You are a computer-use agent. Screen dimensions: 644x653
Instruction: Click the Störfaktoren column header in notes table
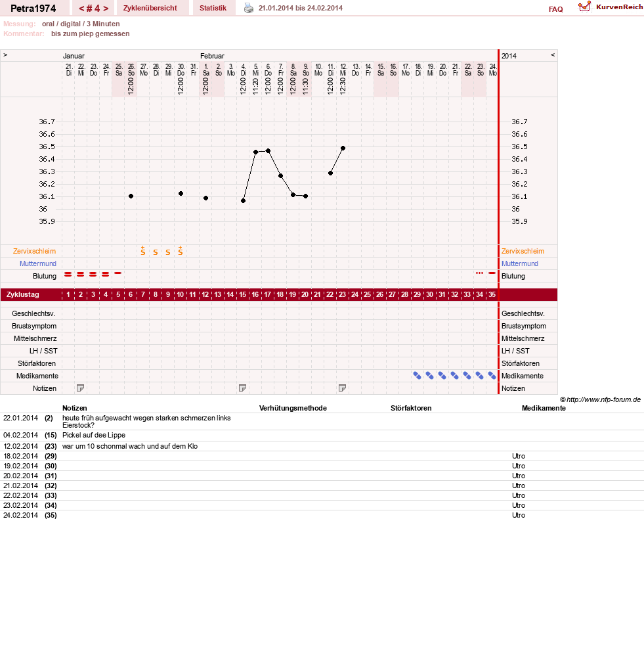(411, 408)
